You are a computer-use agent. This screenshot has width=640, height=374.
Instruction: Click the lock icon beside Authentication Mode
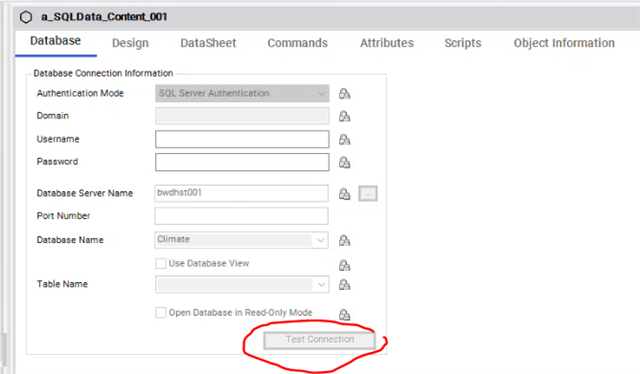(x=344, y=94)
